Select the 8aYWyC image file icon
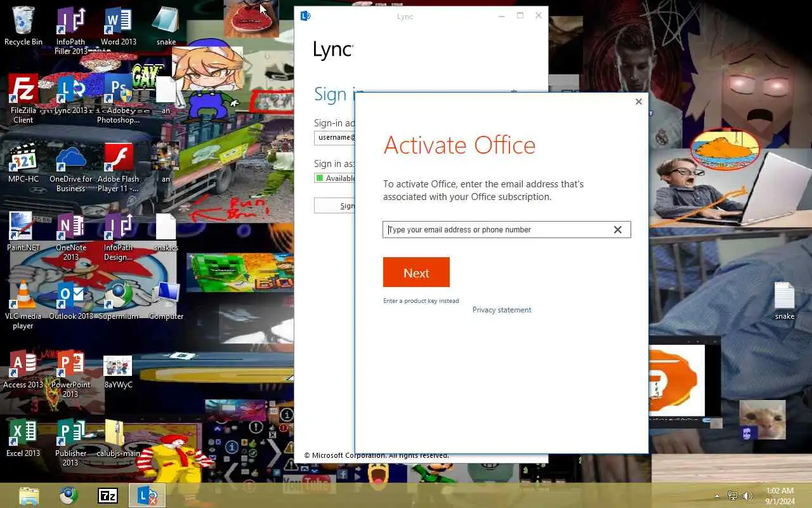This screenshot has height=508, width=812. (x=119, y=371)
